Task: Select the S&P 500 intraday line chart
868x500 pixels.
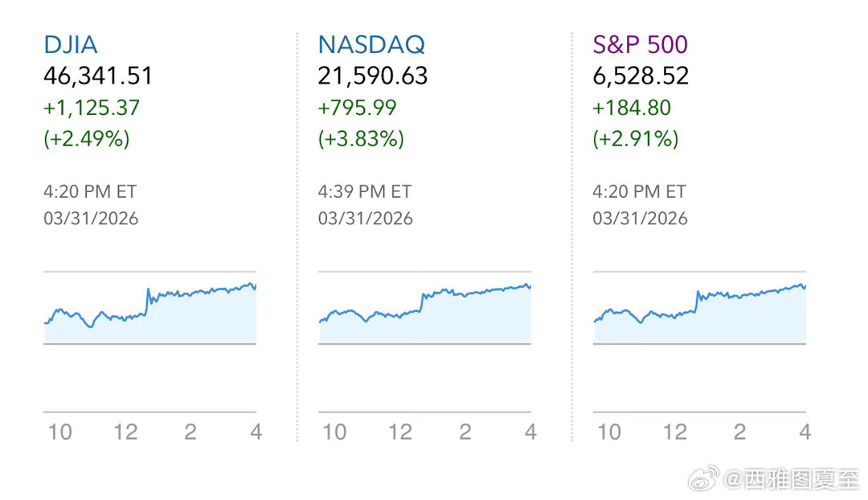Action: point(699,314)
